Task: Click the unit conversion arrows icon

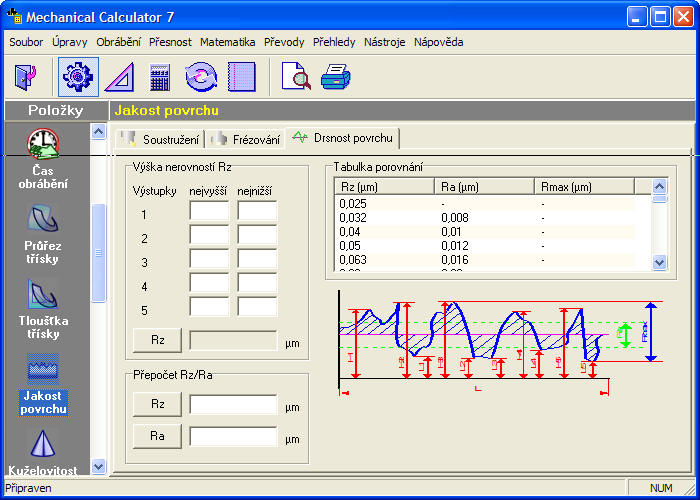Action: (x=201, y=77)
